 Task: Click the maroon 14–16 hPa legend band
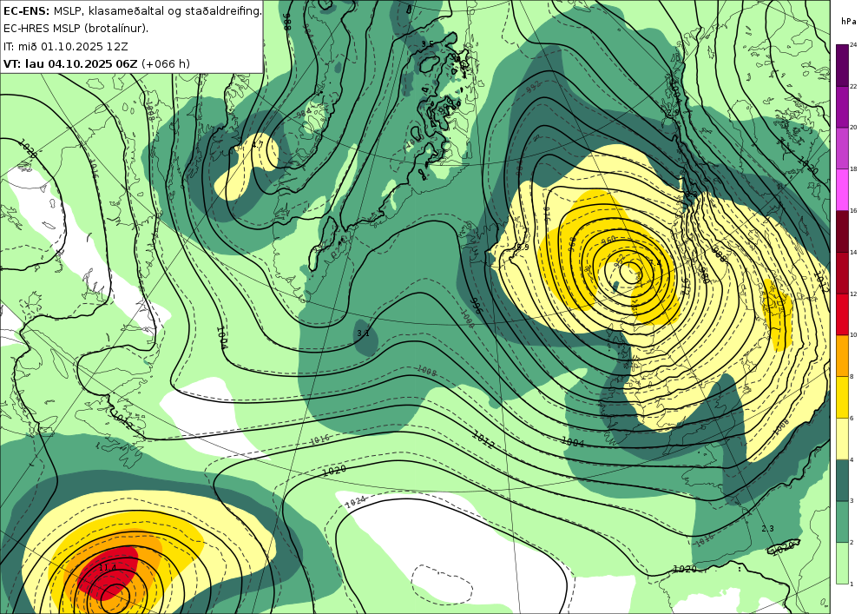tap(842, 231)
